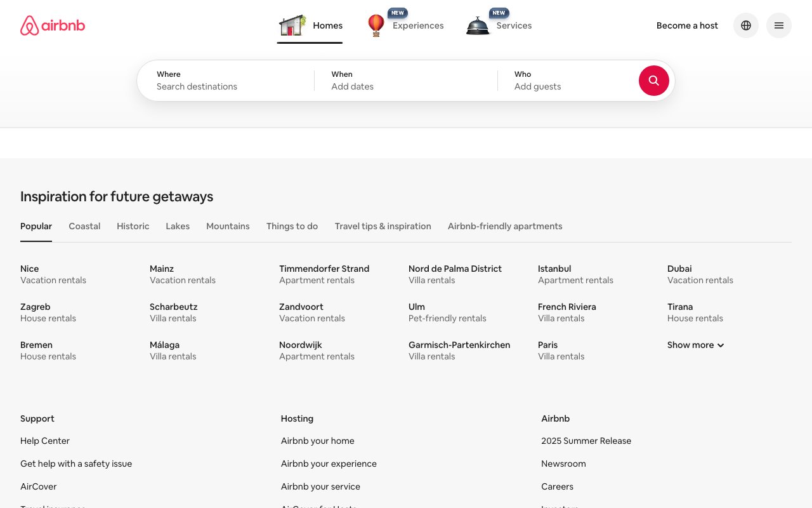Open Noordwijk apartment rentals link

[x=317, y=351]
